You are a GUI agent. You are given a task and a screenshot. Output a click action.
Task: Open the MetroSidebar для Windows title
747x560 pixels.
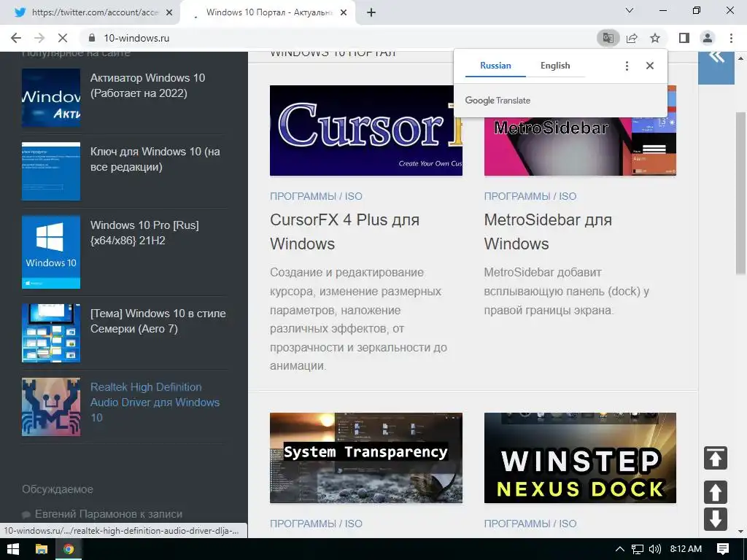coord(548,232)
